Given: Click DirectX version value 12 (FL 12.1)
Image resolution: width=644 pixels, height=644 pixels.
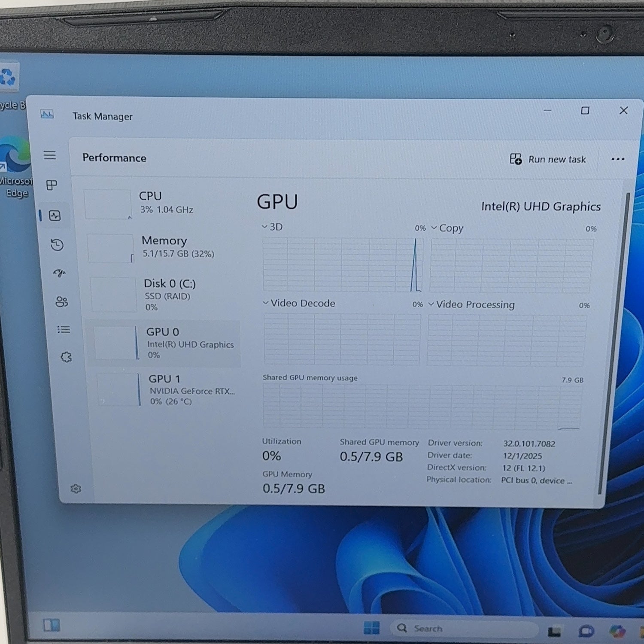Looking at the screenshot, I should coord(523,468).
